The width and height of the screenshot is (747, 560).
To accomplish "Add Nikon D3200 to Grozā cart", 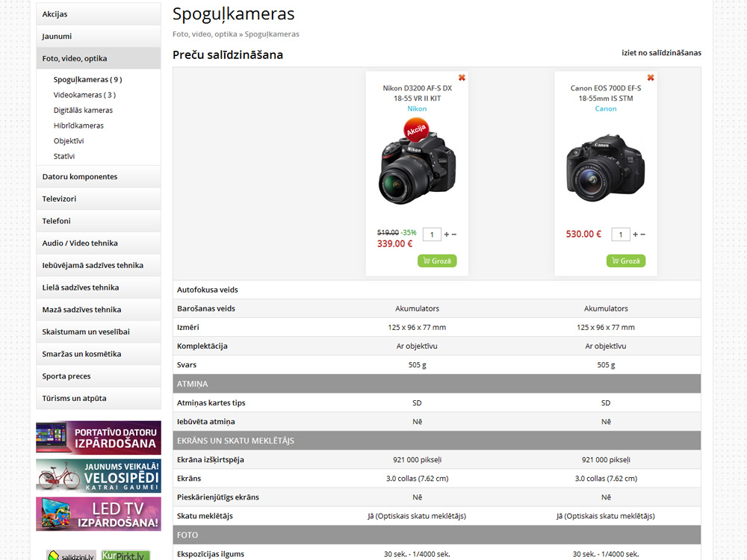I will tap(437, 261).
